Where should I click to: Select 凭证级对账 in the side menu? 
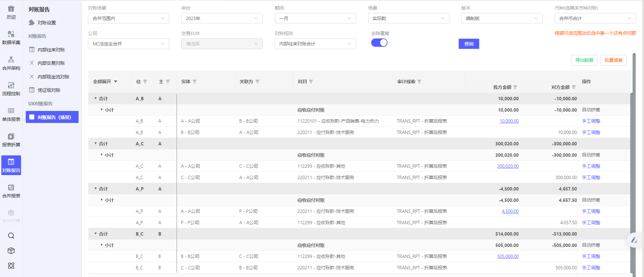(x=49, y=90)
